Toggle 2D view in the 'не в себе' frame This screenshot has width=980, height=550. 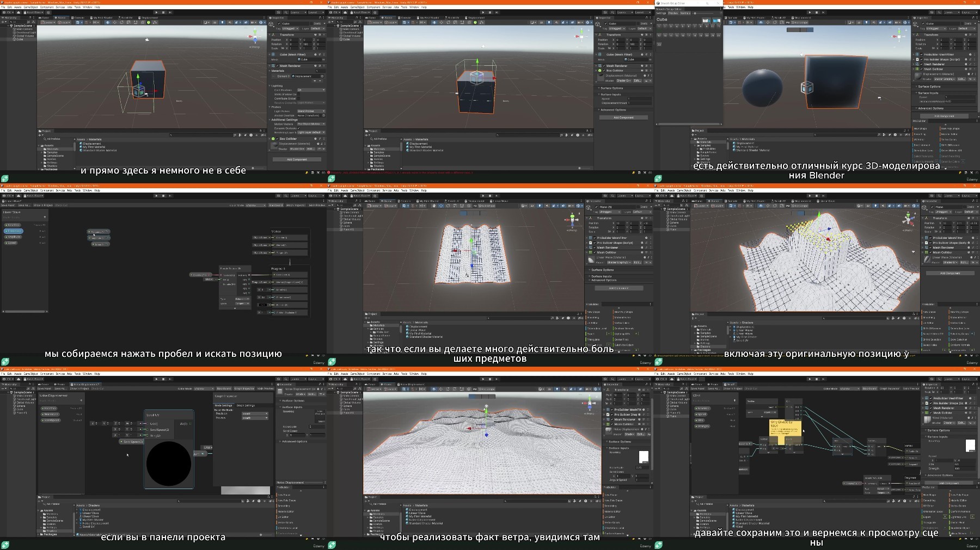pyautogui.click(x=215, y=22)
